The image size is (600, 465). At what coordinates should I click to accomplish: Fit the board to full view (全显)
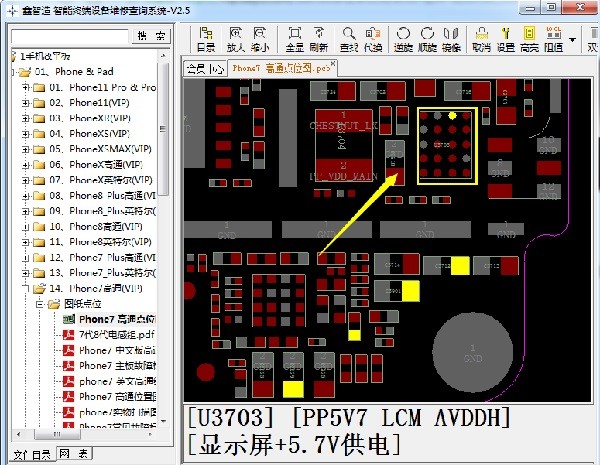295,39
